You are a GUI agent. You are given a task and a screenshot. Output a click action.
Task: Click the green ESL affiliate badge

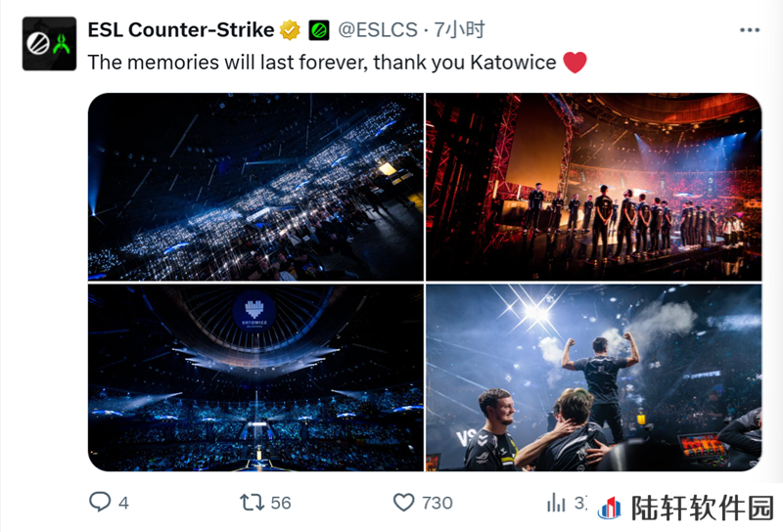pos(319,30)
